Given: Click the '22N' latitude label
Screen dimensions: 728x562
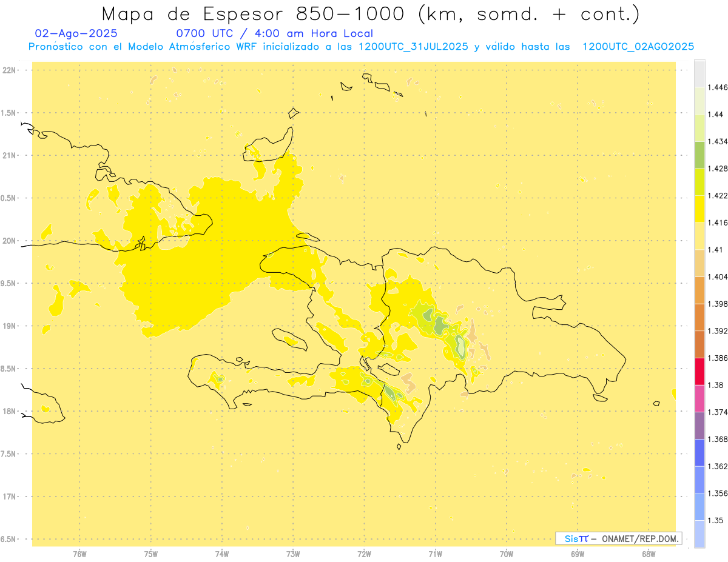Looking at the screenshot, I should (x=10, y=70).
